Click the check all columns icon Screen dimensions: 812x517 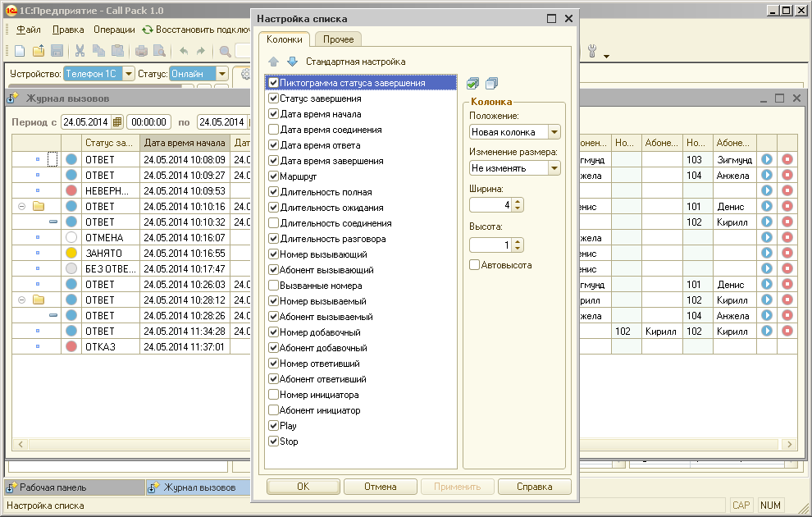click(472, 83)
